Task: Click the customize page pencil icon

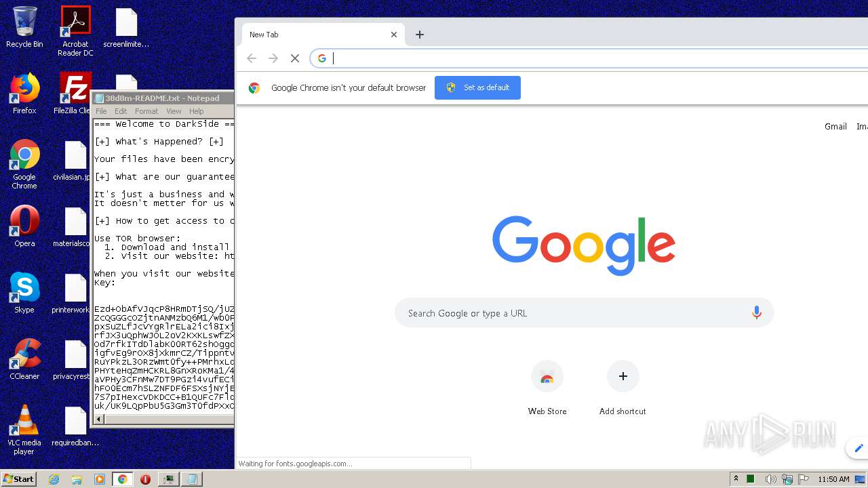Action: tap(859, 448)
